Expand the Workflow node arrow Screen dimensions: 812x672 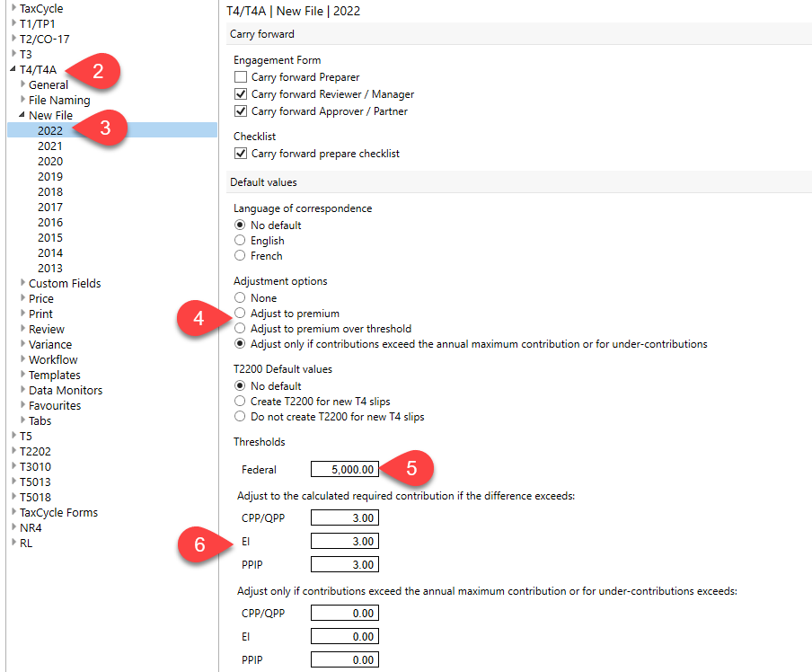[x=22, y=359]
